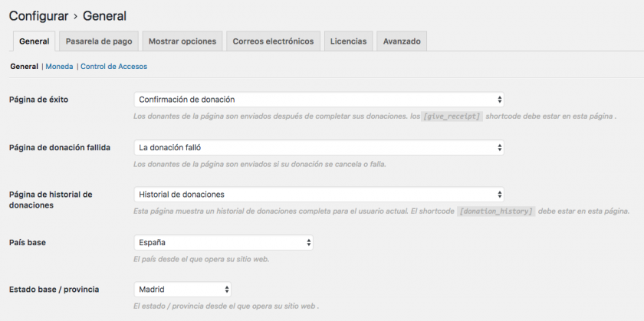Switch to the Pasarela de pago tab
Viewport: 644px width, 321px height.
click(98, 41)
